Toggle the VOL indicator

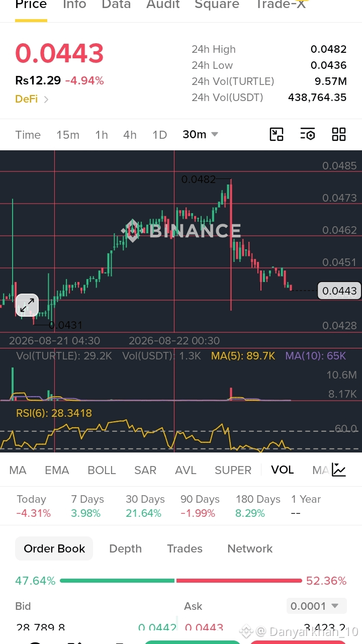point(282,470)
